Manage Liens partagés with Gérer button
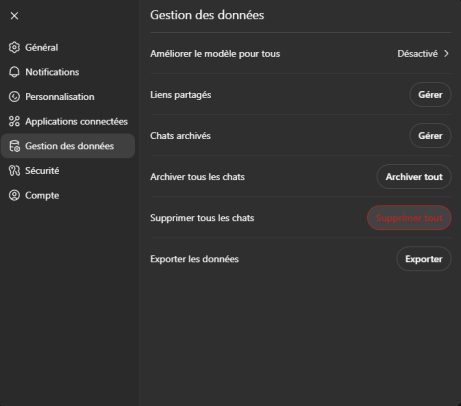 click(430, 95)
